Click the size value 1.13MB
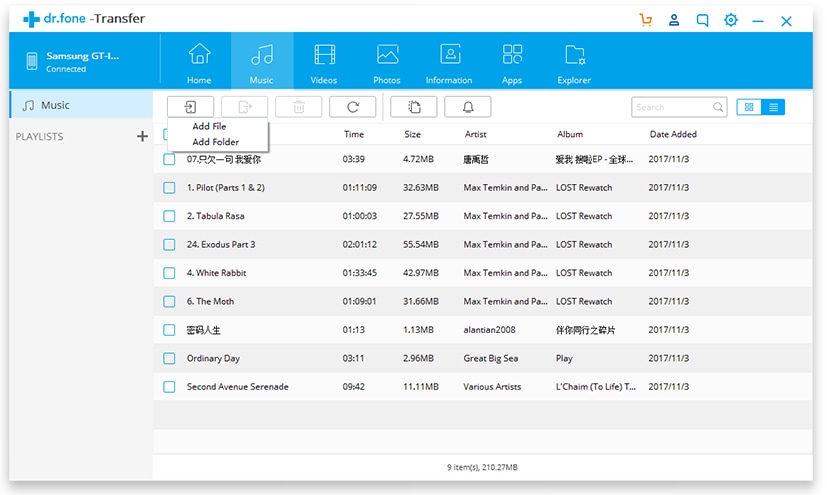 tap(418, 330)
